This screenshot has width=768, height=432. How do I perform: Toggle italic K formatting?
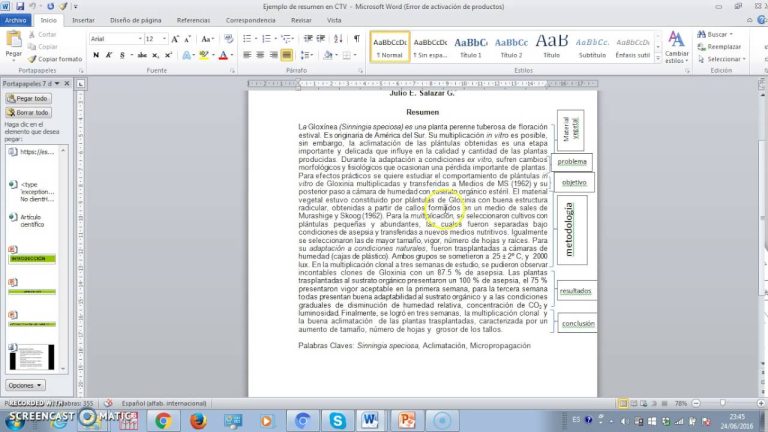109,55
